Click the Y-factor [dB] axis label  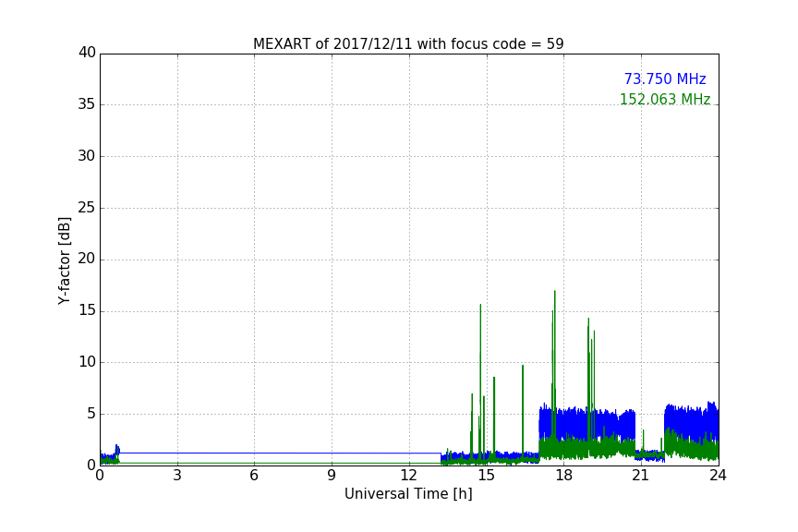pos(64,260)
